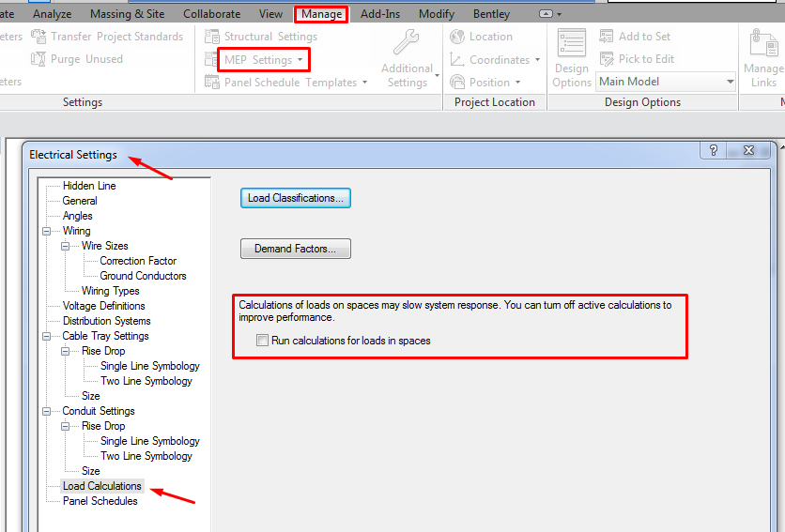Image resolution: width=785 pixels, height=532 pixels.
Task: Open the Modify ribbon tab
Action: coord(437,14)
